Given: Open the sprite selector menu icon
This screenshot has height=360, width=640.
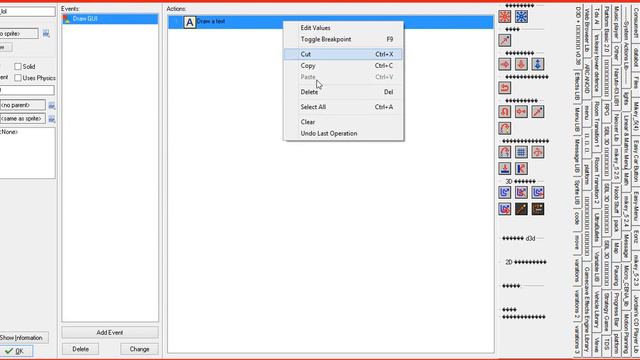Looking at the screenshot, I should (x=46, y=34).
